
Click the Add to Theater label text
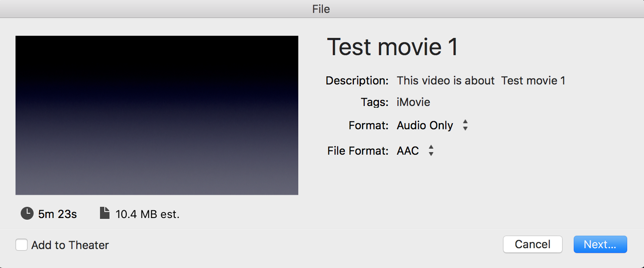point(70,245)
